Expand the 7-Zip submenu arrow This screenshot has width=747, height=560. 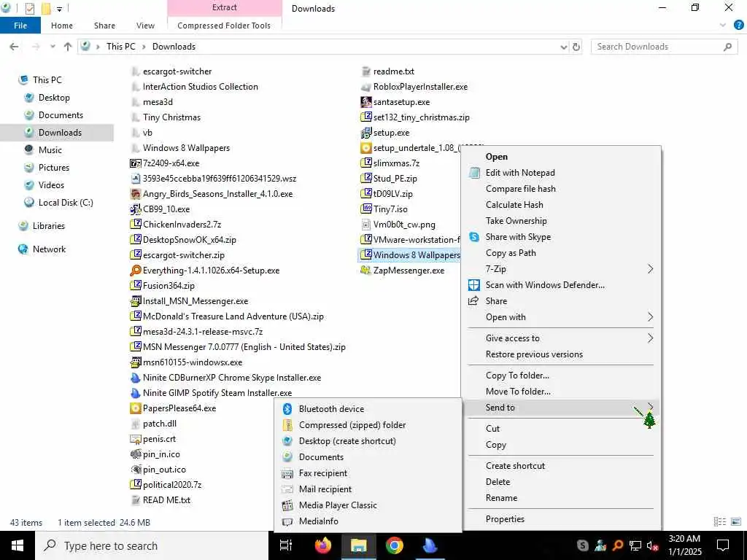650,270
